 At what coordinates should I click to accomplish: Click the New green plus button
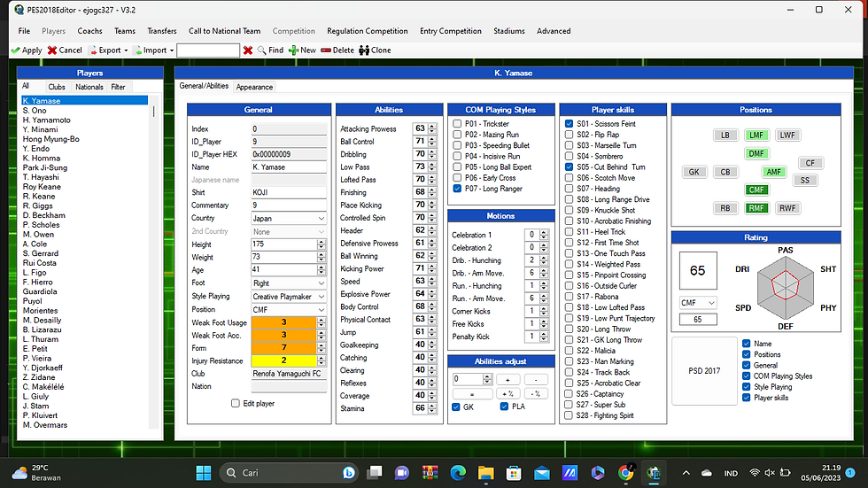[x=302, y=50]
